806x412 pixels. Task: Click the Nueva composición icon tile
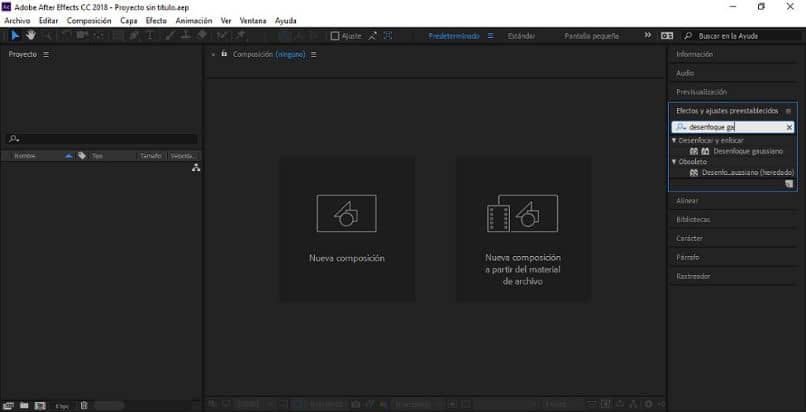[x=346, y=213]
